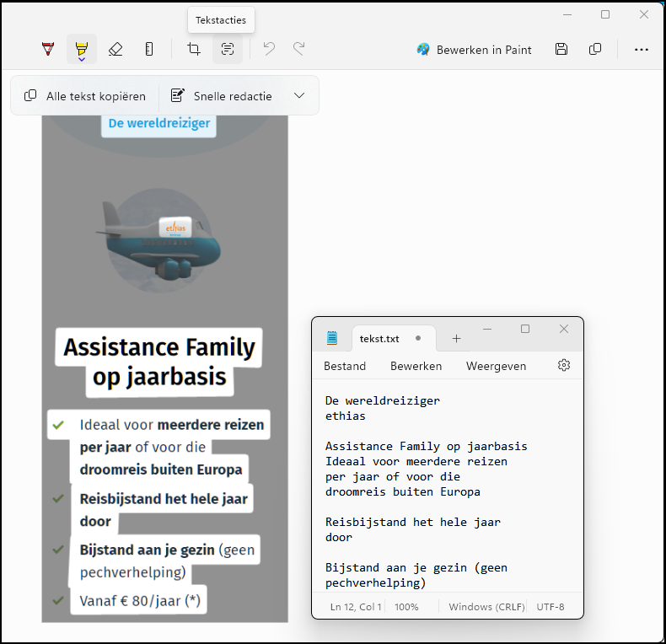Apply Snelle redactie to text
666x644 pixels.
tap(221, 96)
